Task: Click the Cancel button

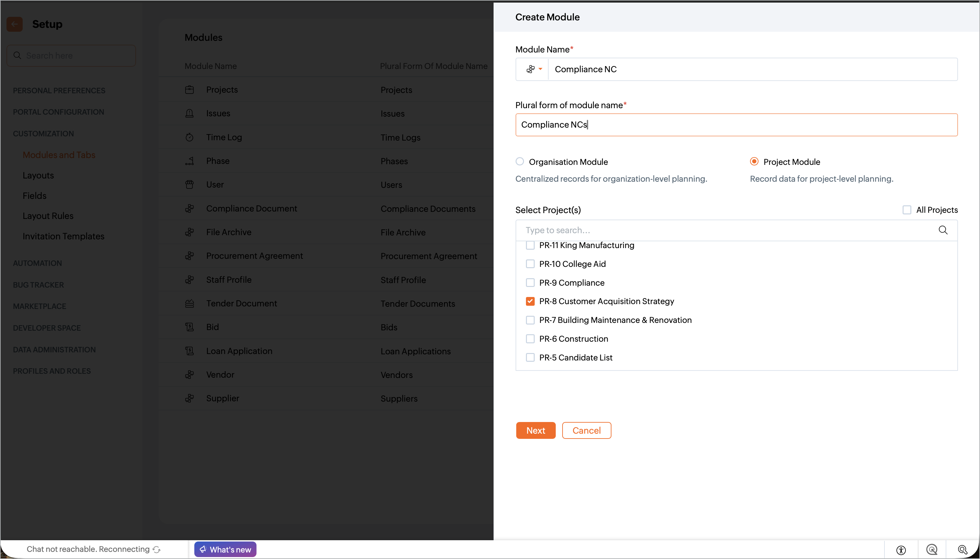Action: pyautogui.click(x=586, y=430)
